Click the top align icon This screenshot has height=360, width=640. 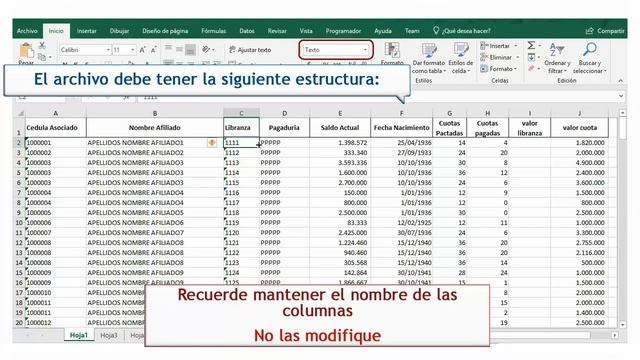point(168,49)
